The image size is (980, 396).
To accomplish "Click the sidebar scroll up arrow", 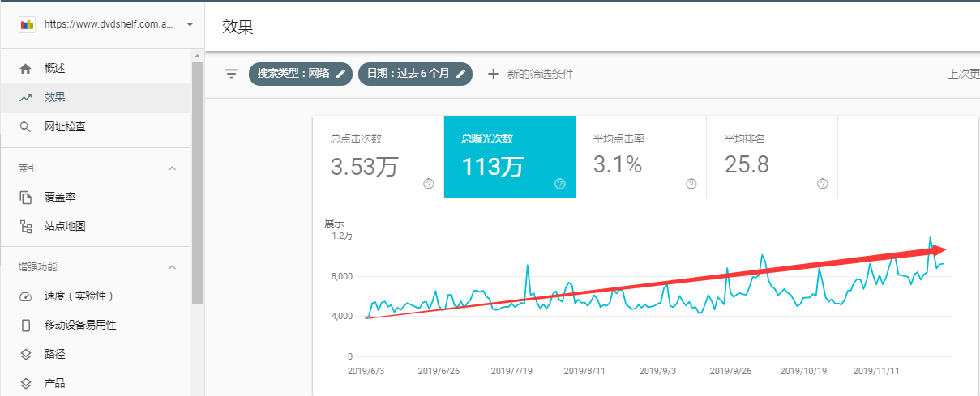I will 197,55.
